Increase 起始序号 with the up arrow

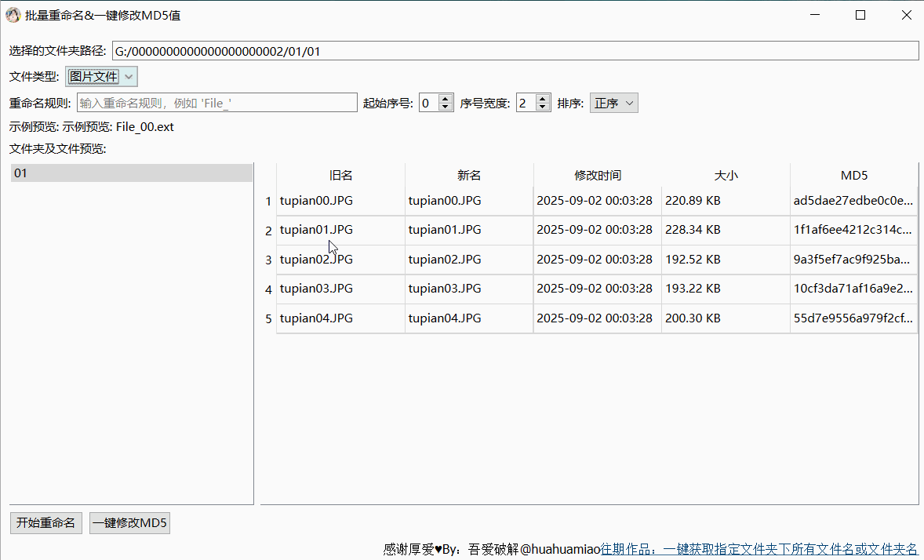[x=446, y=97]
